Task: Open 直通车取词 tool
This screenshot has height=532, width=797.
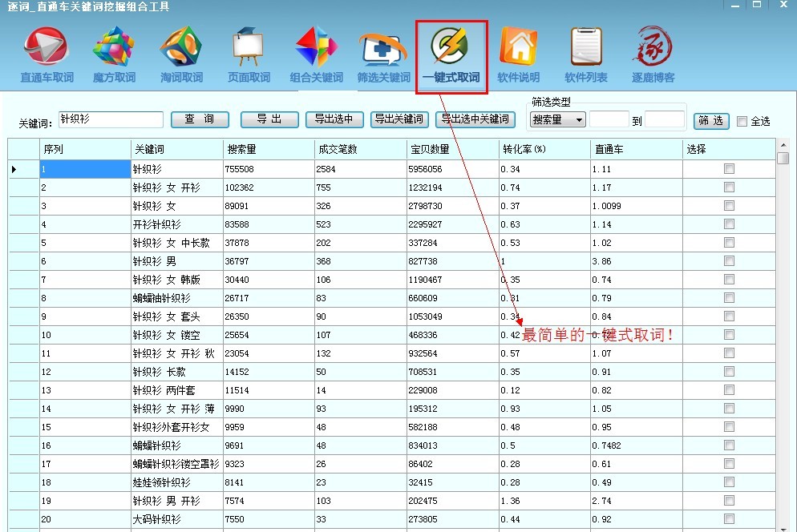Action: [47, 54]
